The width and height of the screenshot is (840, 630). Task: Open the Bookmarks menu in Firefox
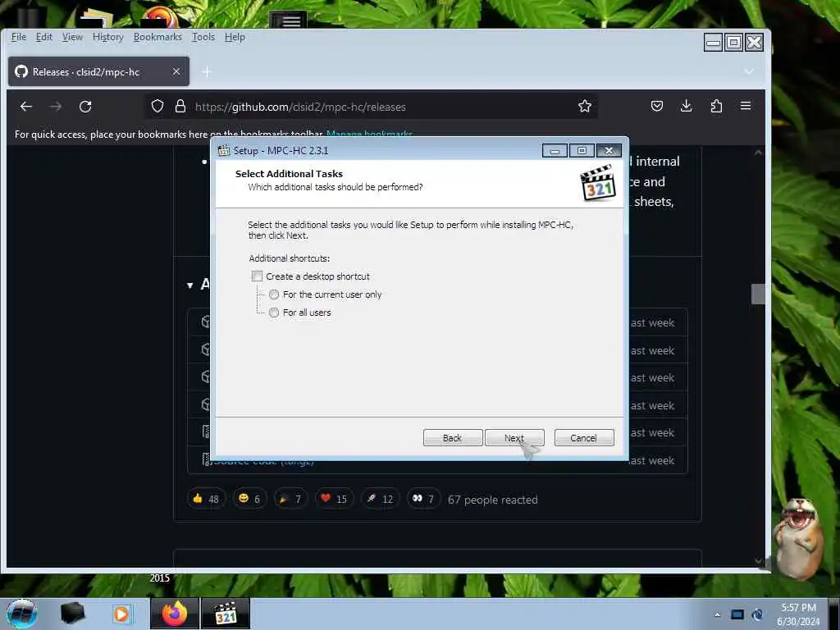157,37
